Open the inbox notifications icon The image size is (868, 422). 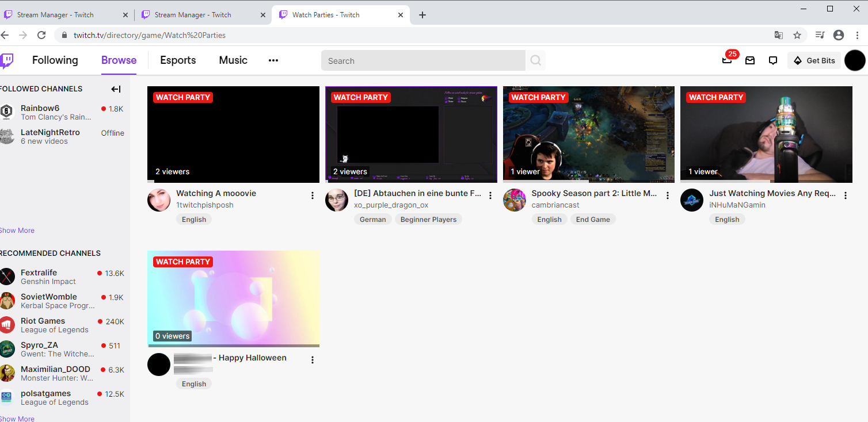click(x=750, y=60)
